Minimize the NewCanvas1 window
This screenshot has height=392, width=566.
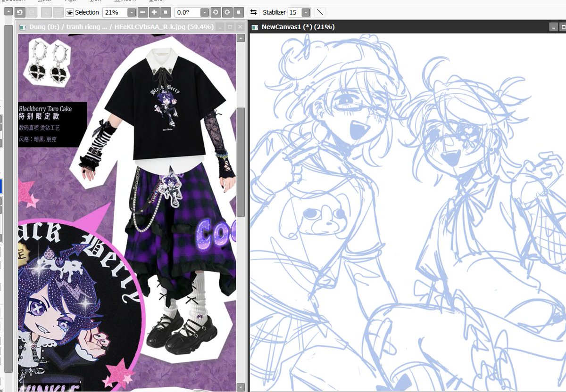(x=554, y=27)
